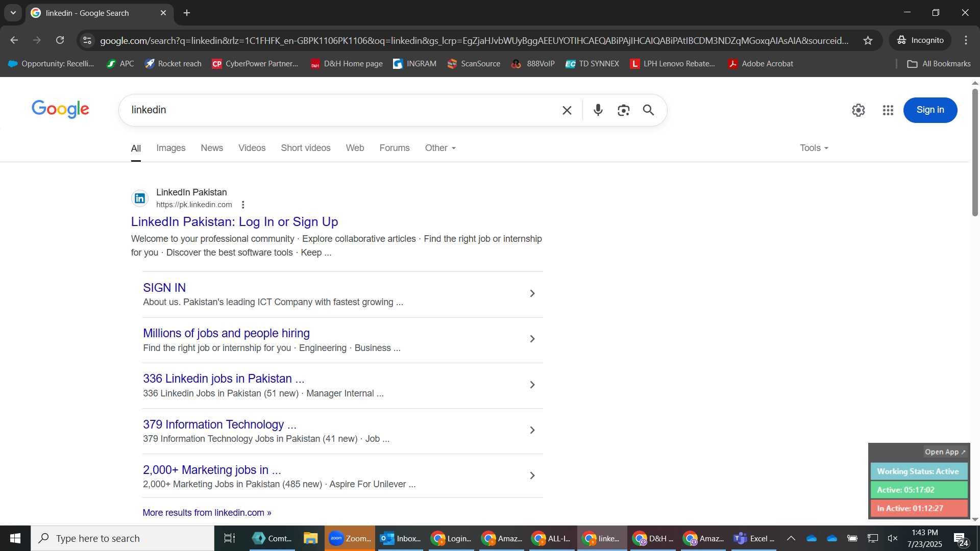This screenshot has width=980, height=551.
Task: Expand chevron on 379 Information Technology row
Action: [x=532, y=430]
